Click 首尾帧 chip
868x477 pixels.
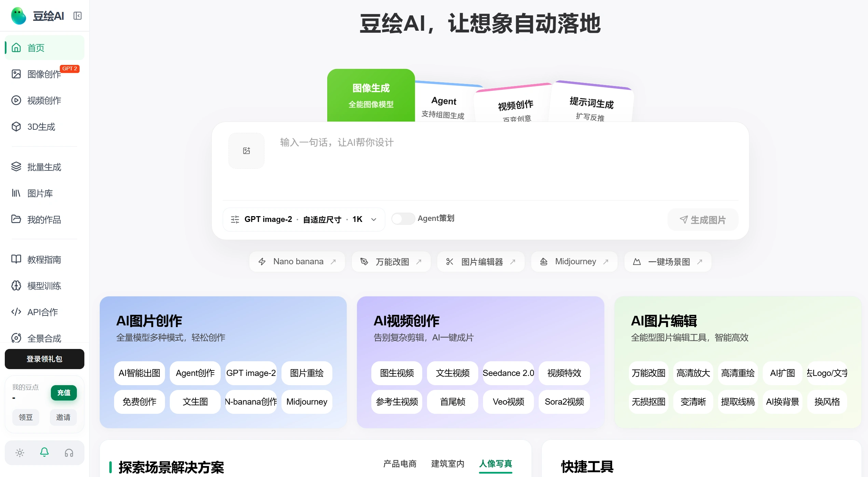point(453,402)
